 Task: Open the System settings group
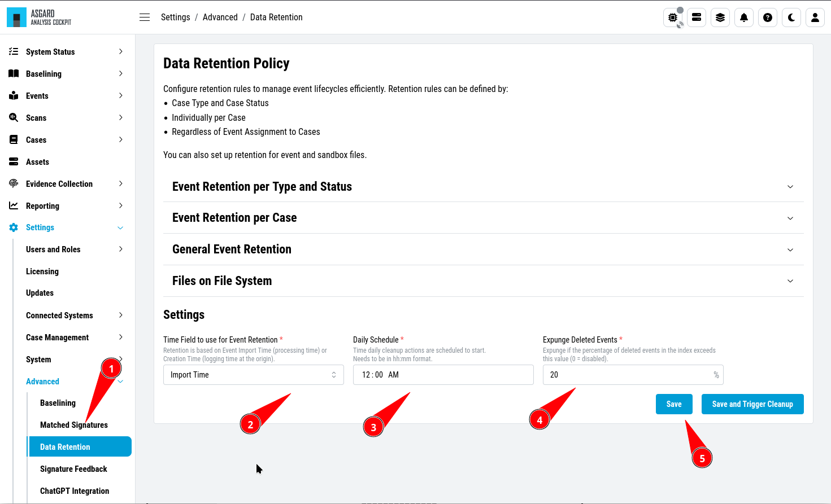pyautogui.click(x=38, y=360)
